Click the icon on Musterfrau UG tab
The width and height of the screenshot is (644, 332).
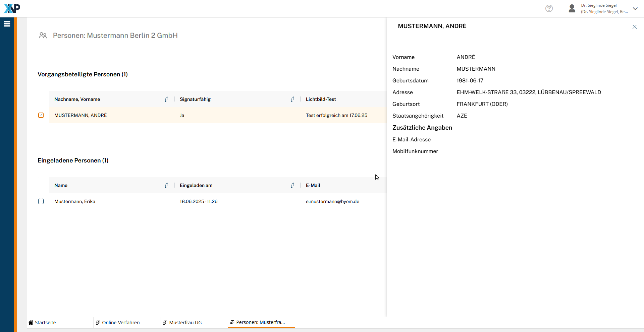(x=165, y=323)
